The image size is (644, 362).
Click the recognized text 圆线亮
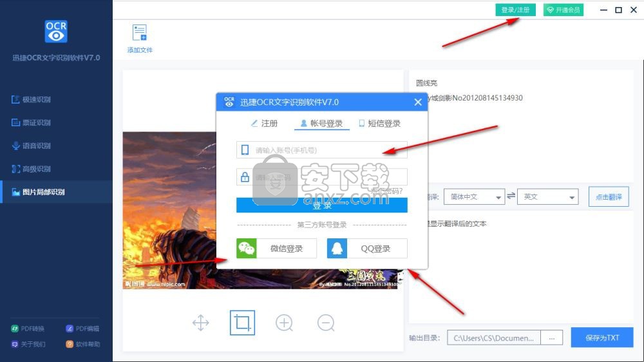(426, 83)
